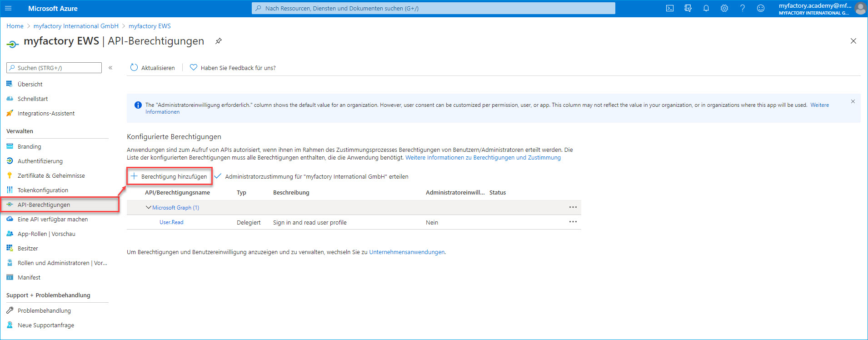Click the Beschreibung column header
Screen dimensions: 868x340
[291, 193]
